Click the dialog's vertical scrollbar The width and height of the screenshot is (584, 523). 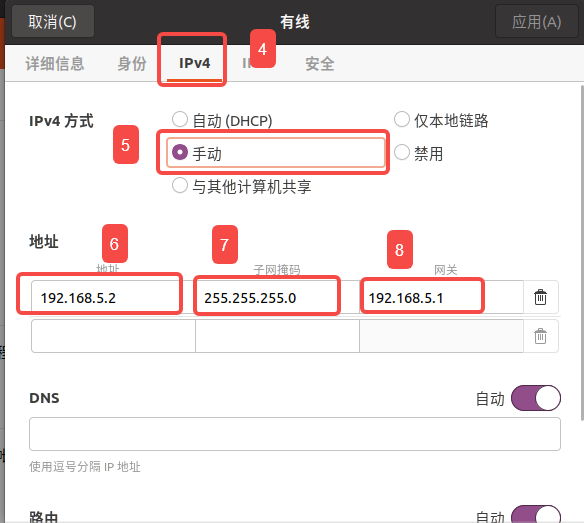tap(582, 253)
